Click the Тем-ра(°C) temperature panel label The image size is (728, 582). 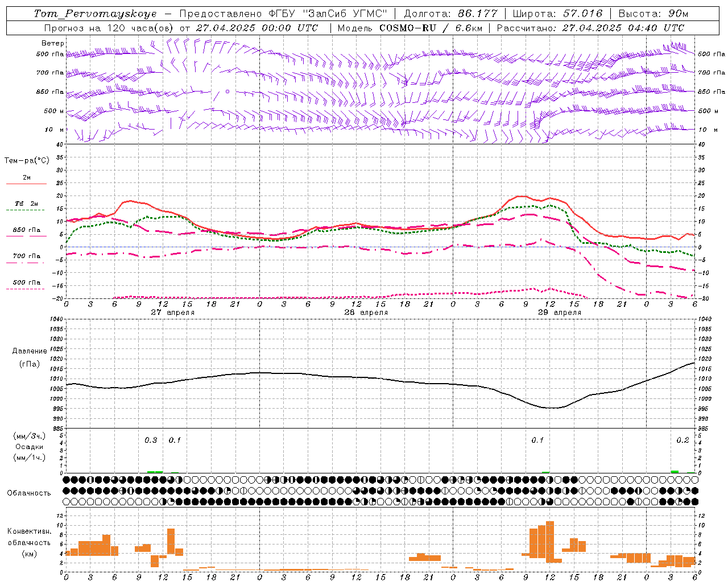coord(27,161)
